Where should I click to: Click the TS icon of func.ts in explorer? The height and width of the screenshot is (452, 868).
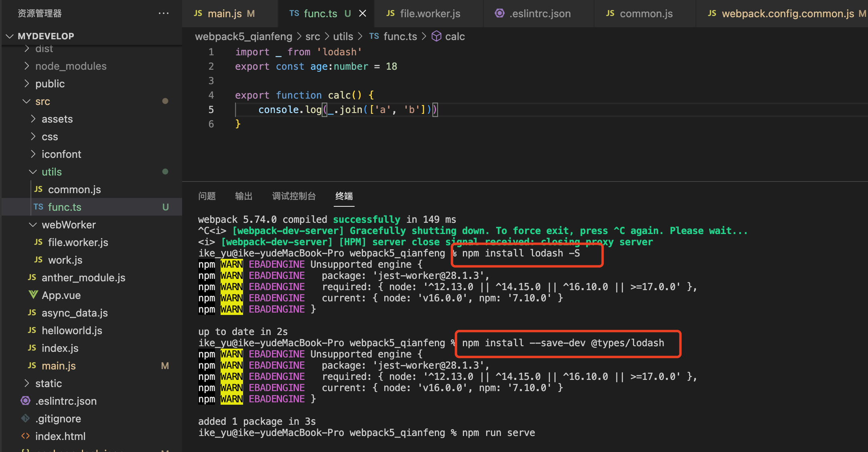(39, 207)
